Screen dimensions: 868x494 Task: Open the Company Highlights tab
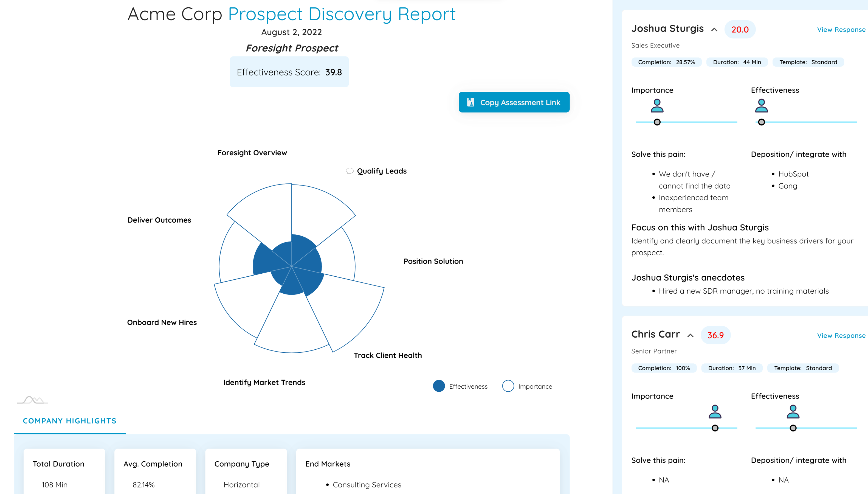point(69,421)
